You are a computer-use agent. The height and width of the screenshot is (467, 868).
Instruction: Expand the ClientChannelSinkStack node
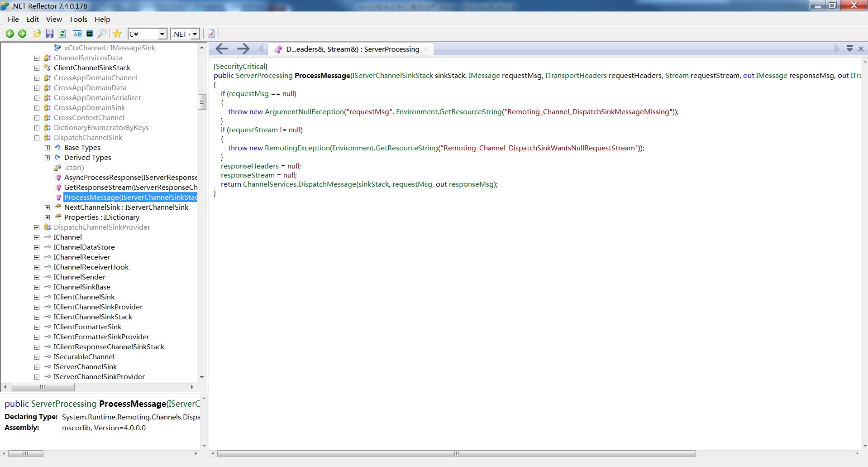click(x=37, y=68)
